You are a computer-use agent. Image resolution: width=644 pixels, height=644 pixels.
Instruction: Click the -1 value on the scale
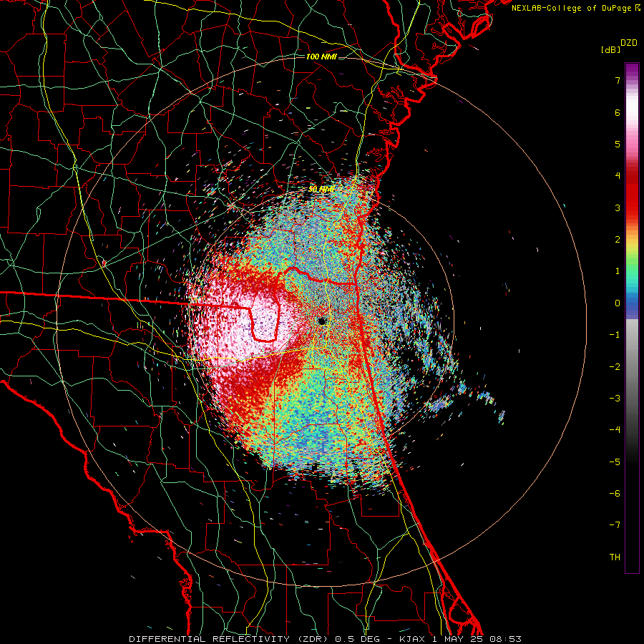615,335
